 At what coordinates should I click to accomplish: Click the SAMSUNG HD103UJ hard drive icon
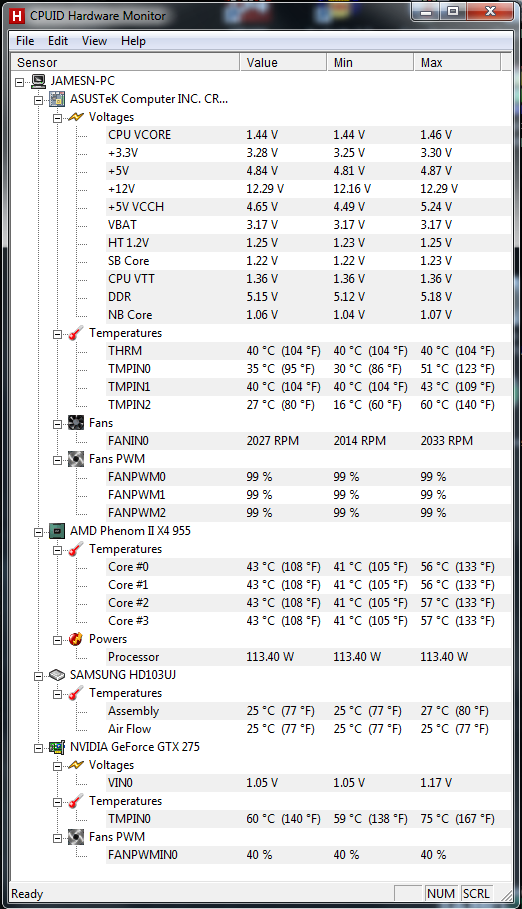[x=57, y=675]
